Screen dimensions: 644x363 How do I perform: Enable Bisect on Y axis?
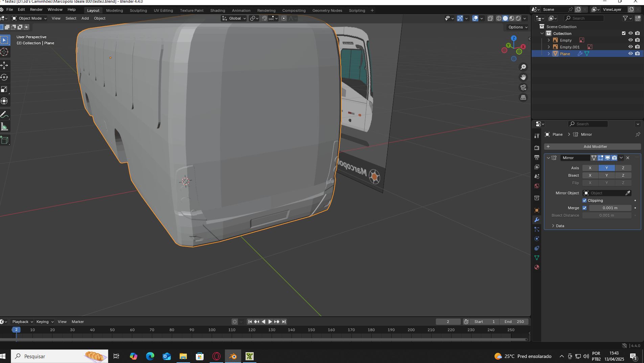tap(606, 175)
